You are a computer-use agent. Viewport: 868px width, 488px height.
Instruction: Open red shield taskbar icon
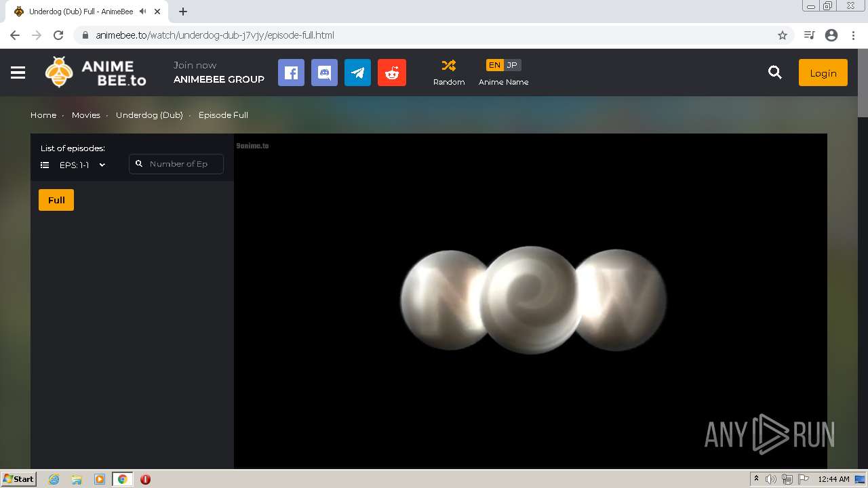coord(145,479)
